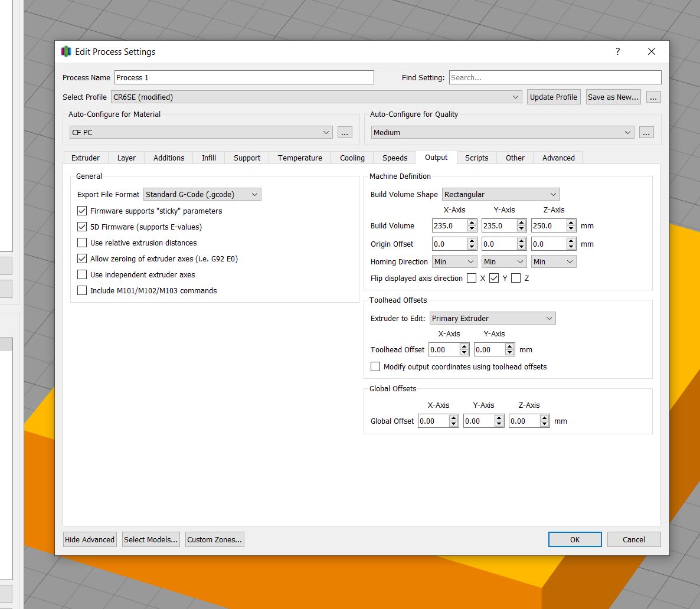This screenshot has width=700, height=609.
Task: Enable Use relative extrusion distances
Action: tap(82, 243)
